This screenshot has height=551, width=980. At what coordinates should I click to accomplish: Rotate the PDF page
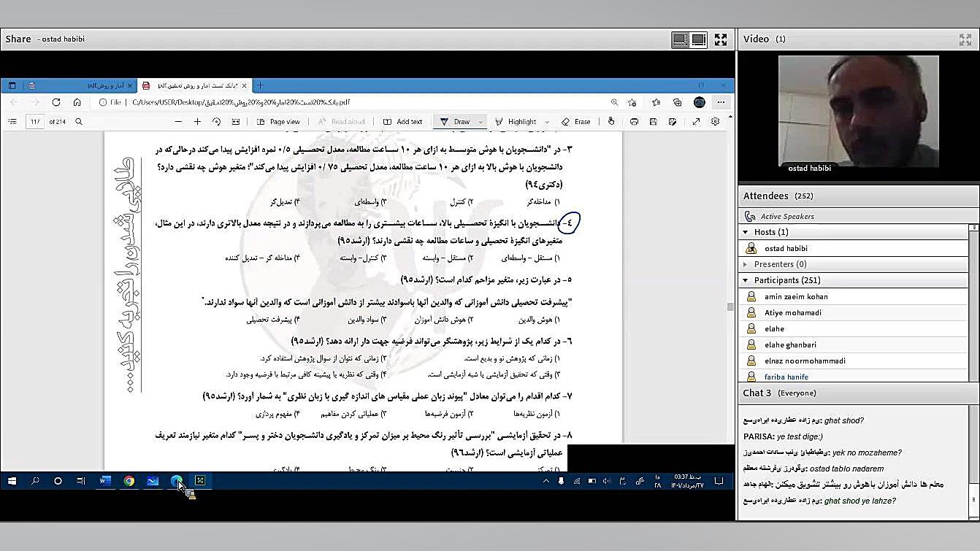216,122
